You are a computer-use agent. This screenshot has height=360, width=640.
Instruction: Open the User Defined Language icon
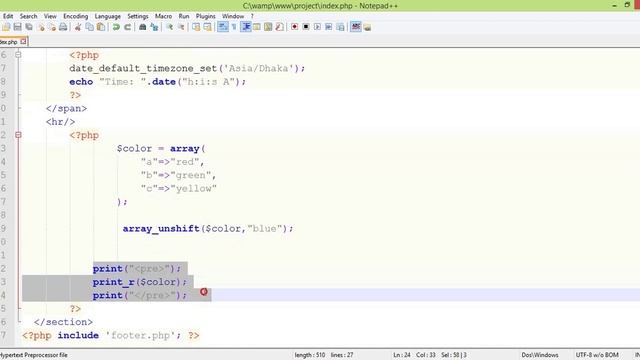pyautogui.click(x=257, y=27)
